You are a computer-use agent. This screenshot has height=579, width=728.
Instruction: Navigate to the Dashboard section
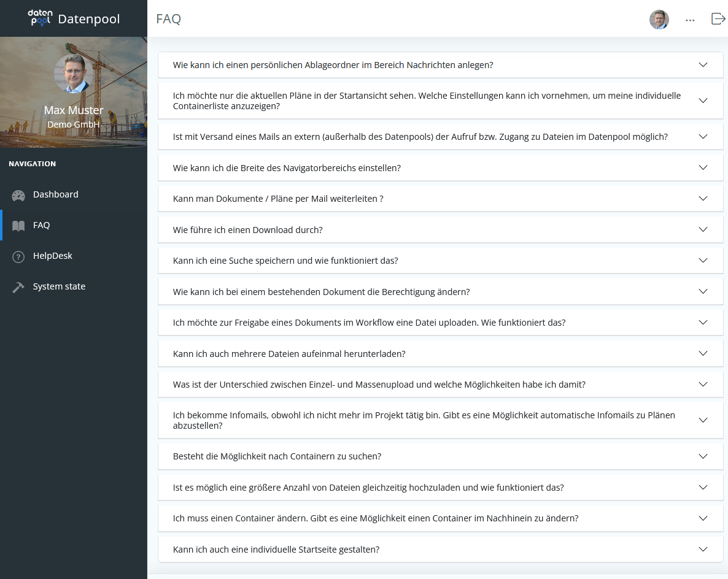55,194
